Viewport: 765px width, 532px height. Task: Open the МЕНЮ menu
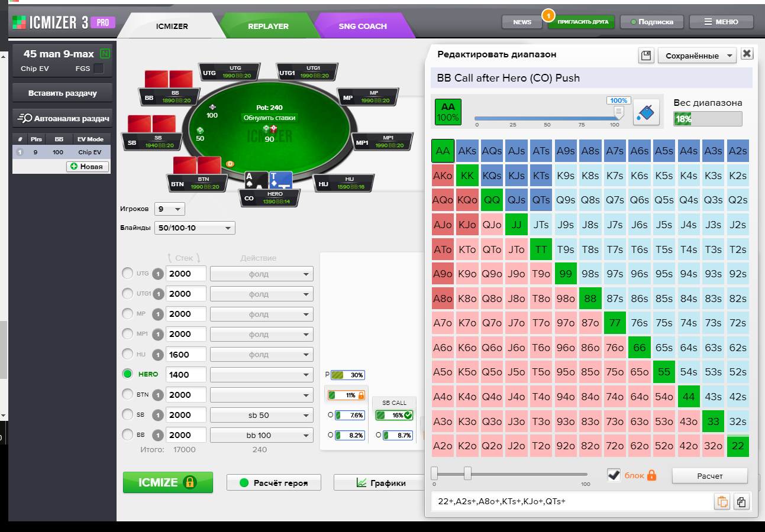coord(721,22)
